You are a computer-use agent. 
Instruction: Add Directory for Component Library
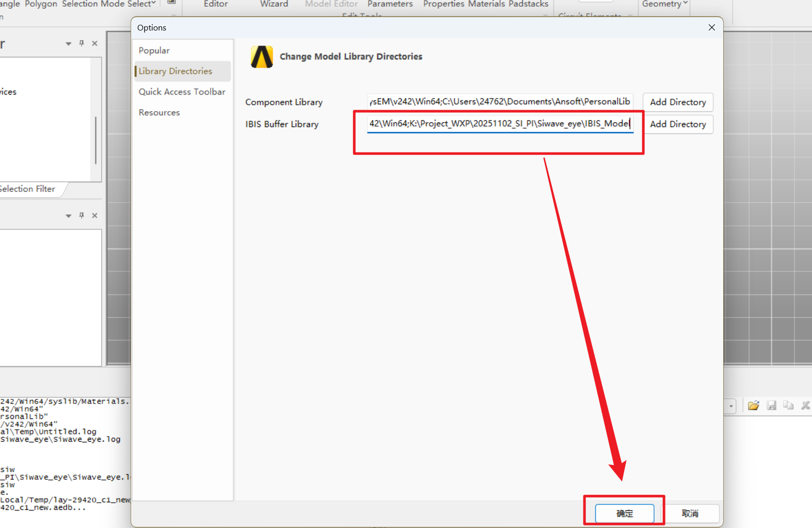(x=678, y=102)
